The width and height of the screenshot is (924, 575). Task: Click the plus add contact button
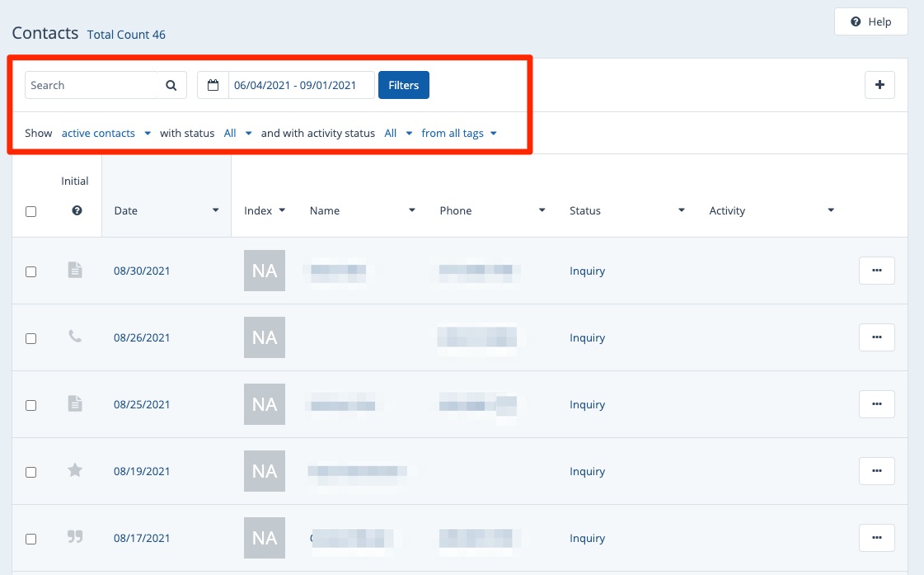[x=879, y=84]
